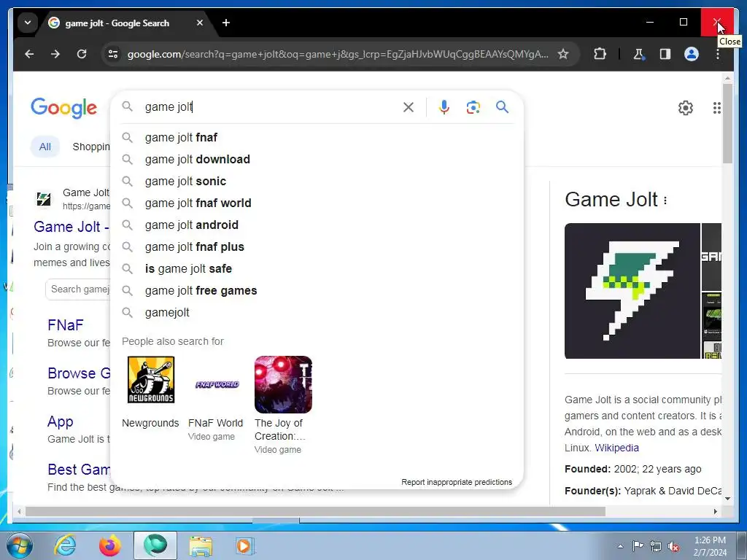Open the App sitelink

(61, 421)
